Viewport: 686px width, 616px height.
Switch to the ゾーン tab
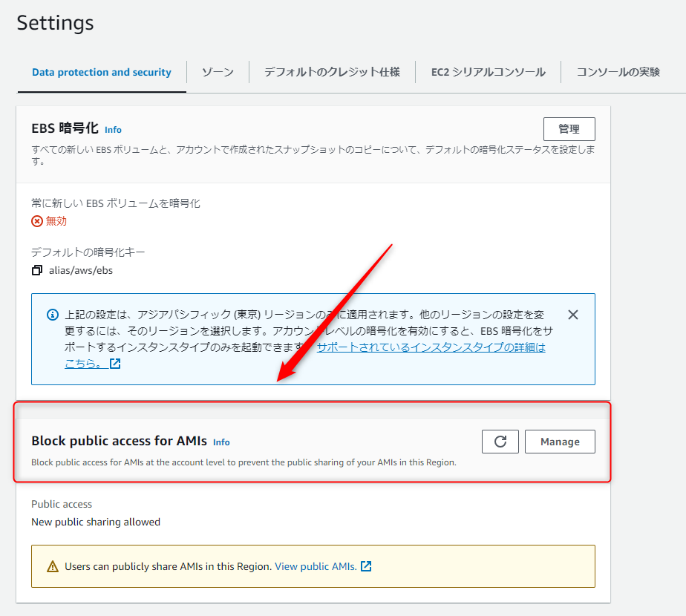tap(217, 72)
